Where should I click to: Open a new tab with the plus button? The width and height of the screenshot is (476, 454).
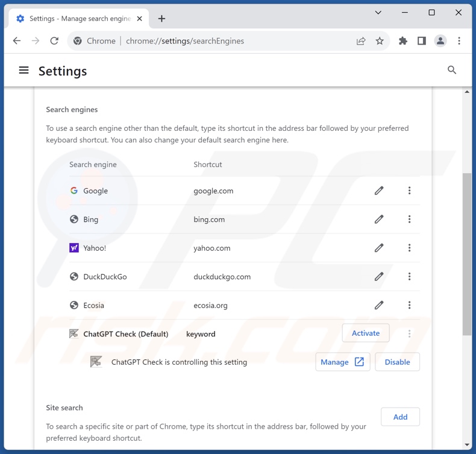point(162,19)
